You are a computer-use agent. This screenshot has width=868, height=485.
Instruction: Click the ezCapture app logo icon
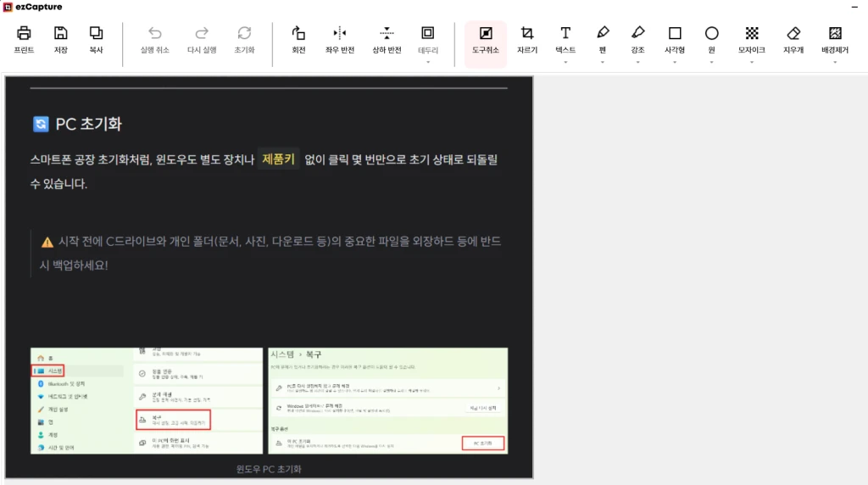pos(8,7)
